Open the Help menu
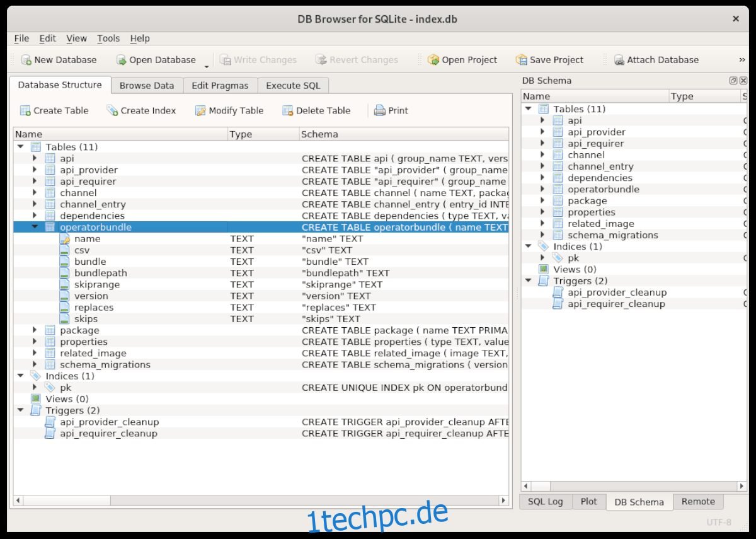Viewport: 756px width, 539px height. tap(140, 38)
